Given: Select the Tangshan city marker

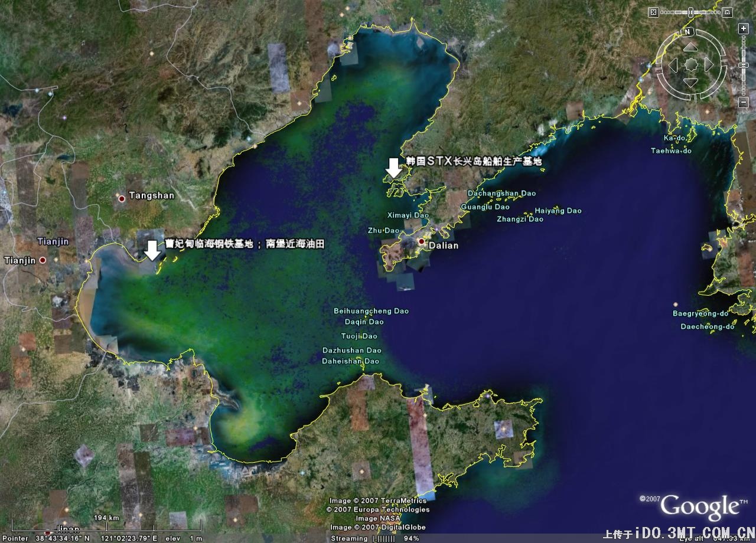Looking at the screenshot, I should coord(122,199).
